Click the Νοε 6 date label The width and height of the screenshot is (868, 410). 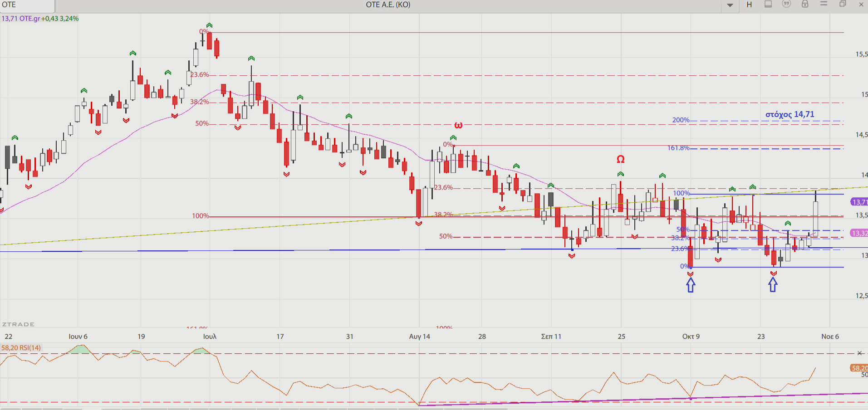point(830,337)
